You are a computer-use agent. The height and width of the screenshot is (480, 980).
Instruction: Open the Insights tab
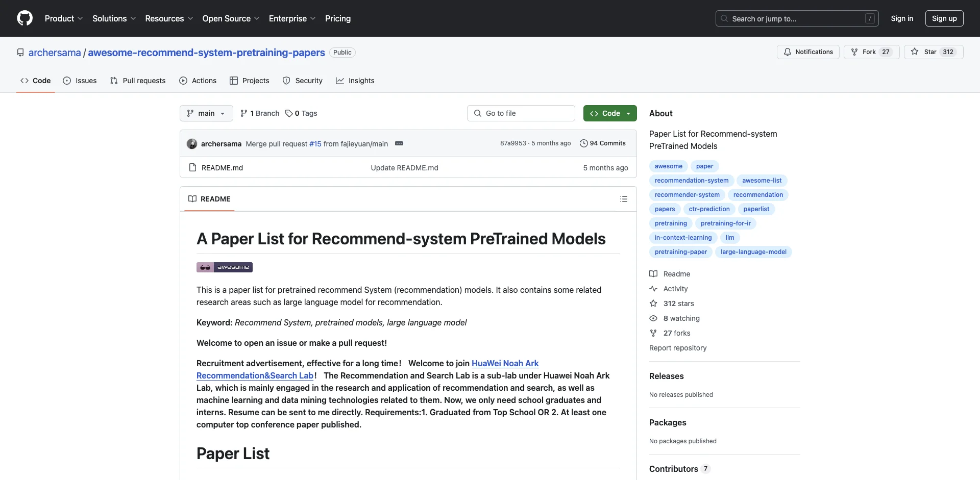(x=355, y=81)
